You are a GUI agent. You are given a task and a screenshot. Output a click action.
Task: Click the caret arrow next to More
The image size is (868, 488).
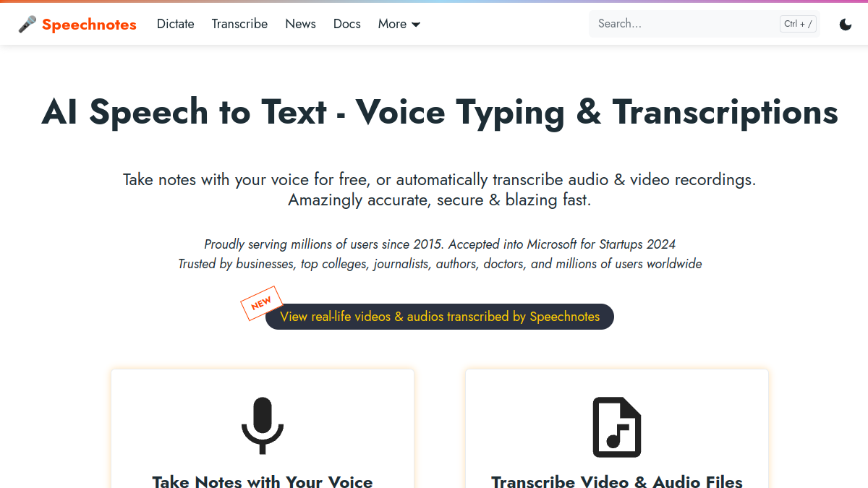point(416,25)
